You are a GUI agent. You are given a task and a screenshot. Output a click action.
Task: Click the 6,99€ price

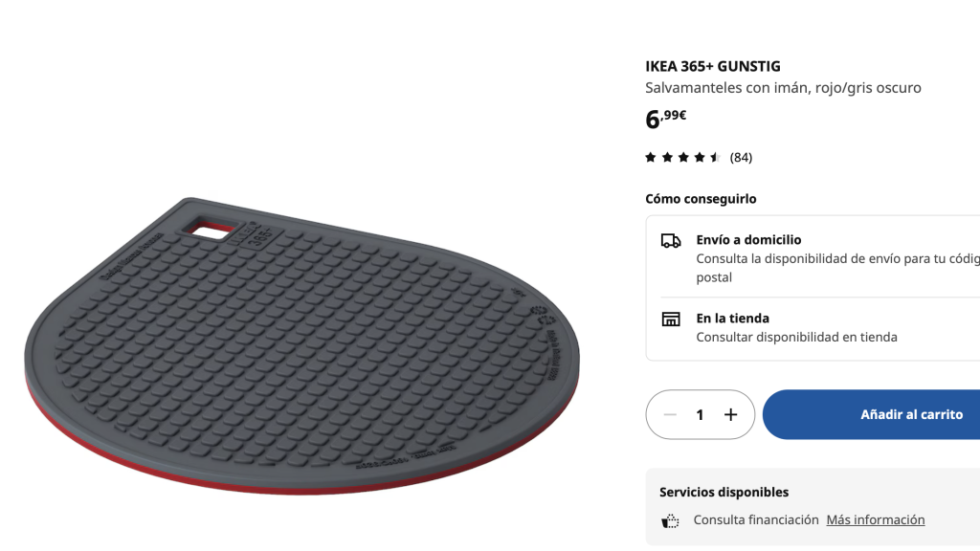[x=666, y=118]
